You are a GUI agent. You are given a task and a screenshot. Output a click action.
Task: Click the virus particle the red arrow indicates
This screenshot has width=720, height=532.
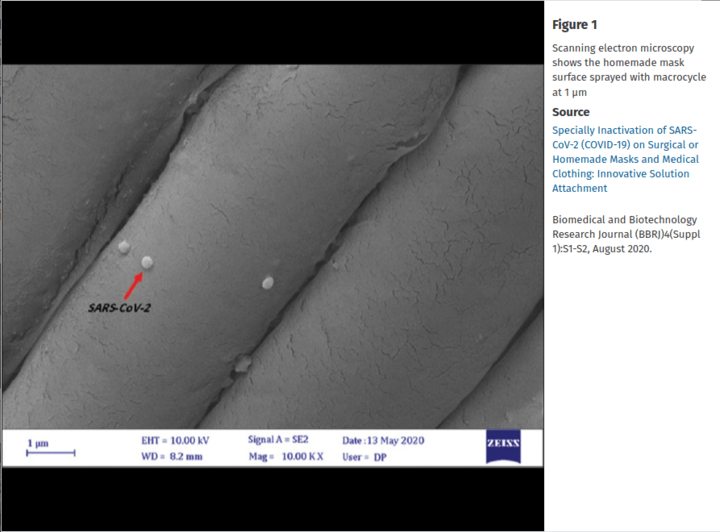[147, 262]
